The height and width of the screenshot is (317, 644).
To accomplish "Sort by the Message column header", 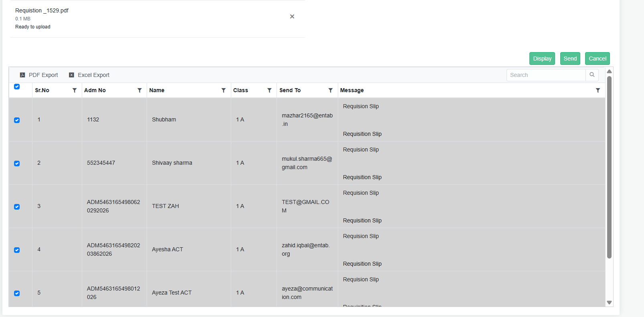I will pos(352,90).
